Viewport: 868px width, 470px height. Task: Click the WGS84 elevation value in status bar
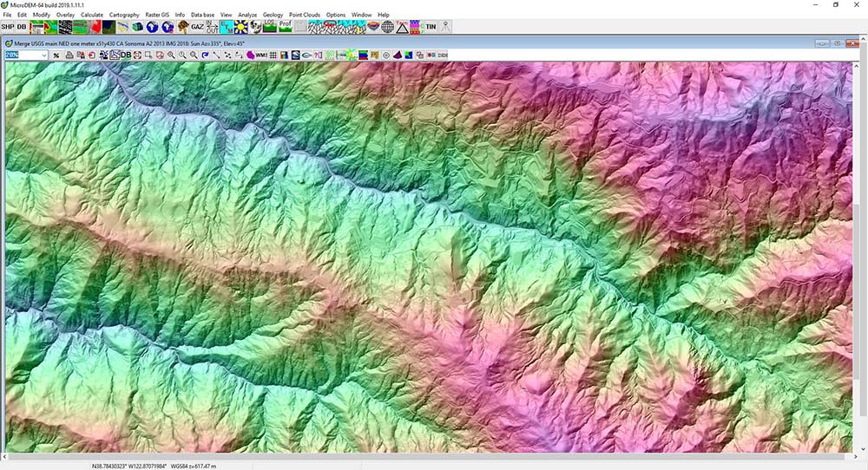(x=194, y=467)
